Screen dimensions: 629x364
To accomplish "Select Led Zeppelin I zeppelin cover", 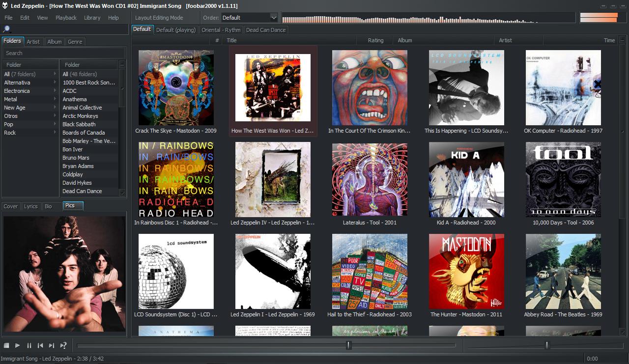I will pyautogui.click(x=273, y=271).
